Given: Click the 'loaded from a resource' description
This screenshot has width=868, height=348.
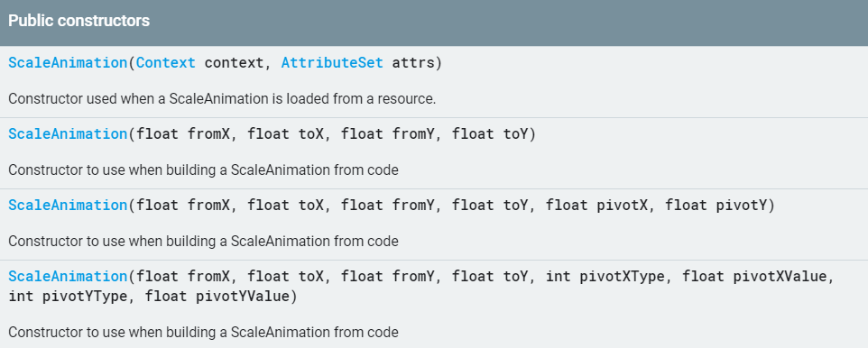Looking at the screenshot, I should (x=222, y=99).
